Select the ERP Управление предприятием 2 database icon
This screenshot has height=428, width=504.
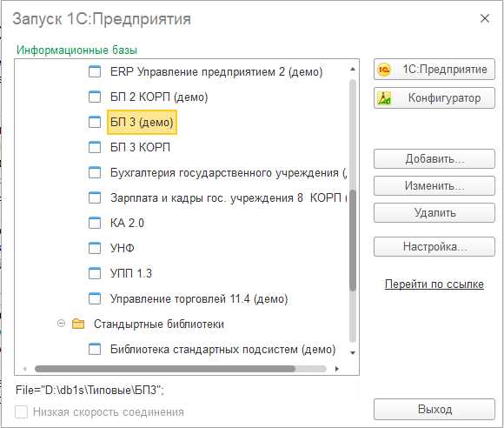[95, 71]
